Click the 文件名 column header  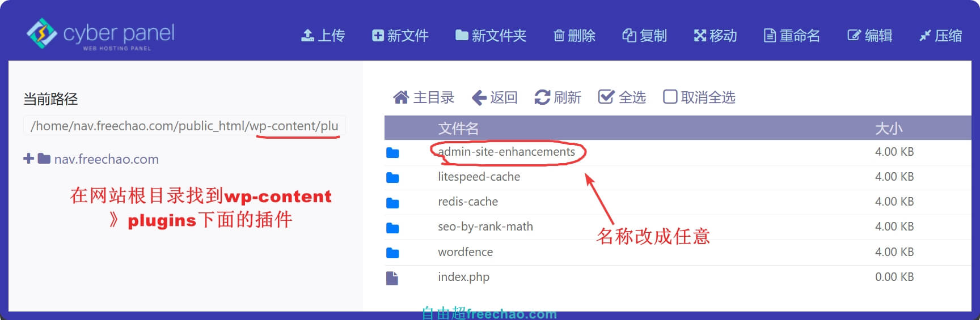(x=458, y=129)
